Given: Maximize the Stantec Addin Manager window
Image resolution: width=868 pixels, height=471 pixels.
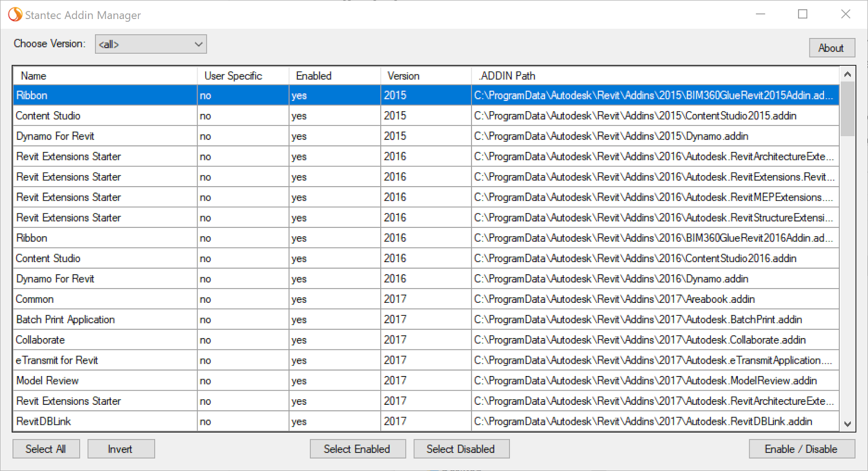Looking at the screenshot, I should point(803,14).
